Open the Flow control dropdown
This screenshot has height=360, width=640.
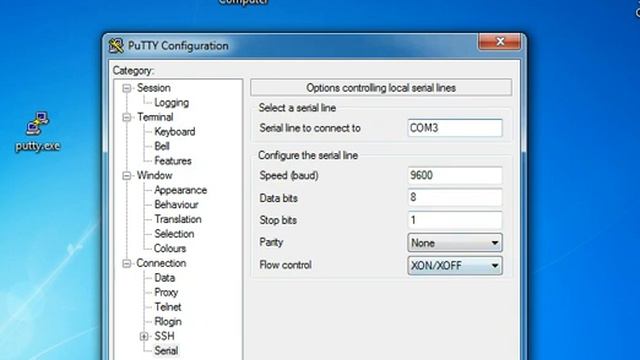pyautogui.click(x=455, y=266)
